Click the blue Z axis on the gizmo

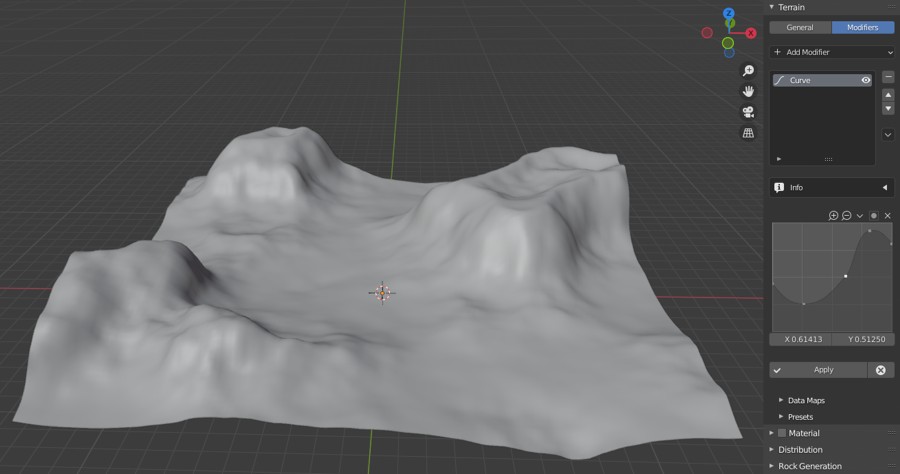point(728,13)
